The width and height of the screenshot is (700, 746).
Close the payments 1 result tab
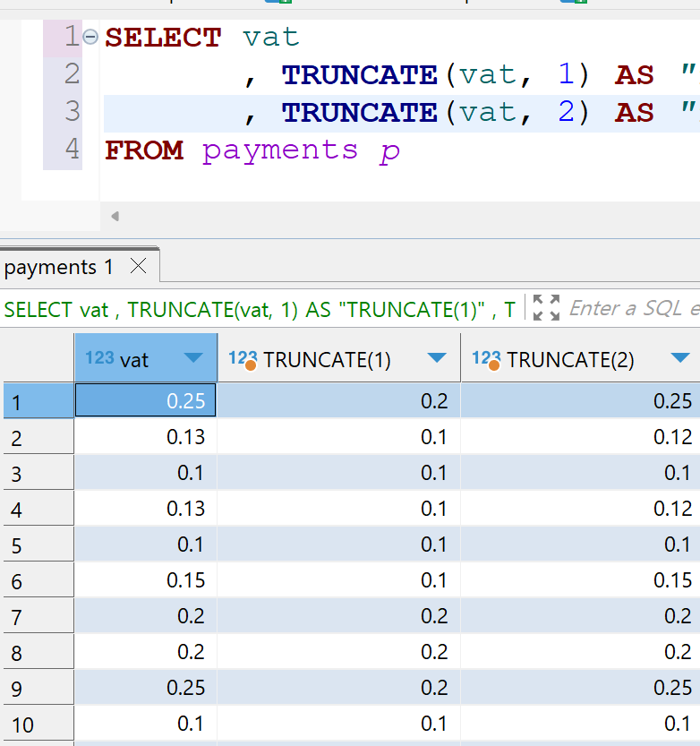tap(139, 266)
